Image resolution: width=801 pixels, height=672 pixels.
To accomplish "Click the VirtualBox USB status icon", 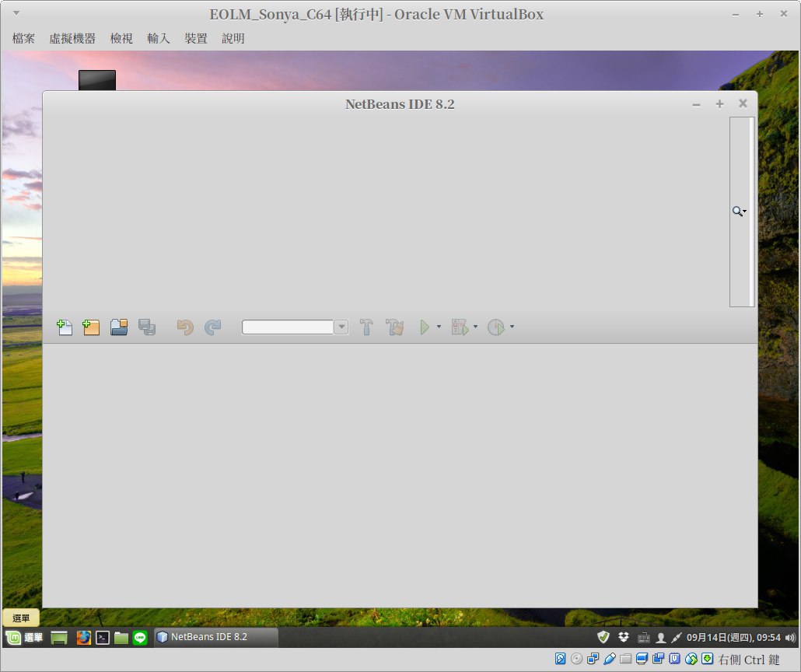I will [610, 659].
